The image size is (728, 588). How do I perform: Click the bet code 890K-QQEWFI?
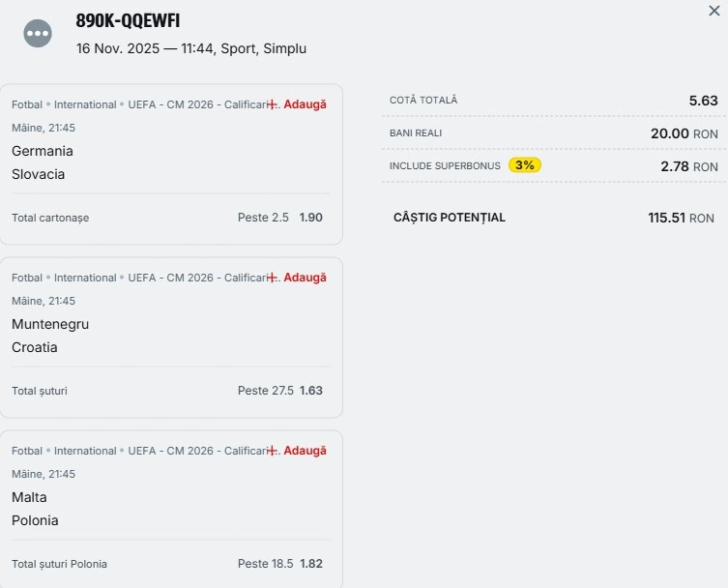(x=128, y=21)
